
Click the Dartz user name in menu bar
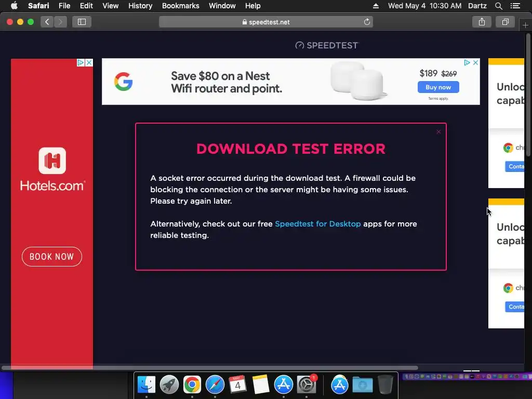point(477,6)
